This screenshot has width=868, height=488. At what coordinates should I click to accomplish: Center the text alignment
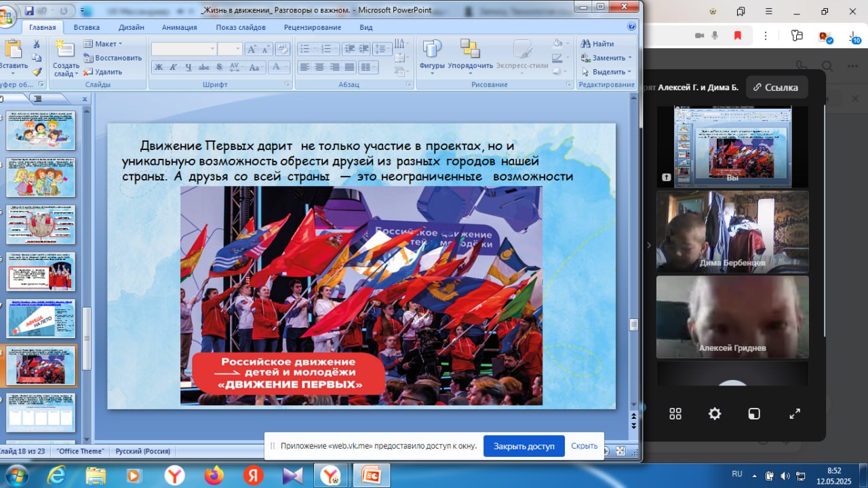(x=319, y=67)
